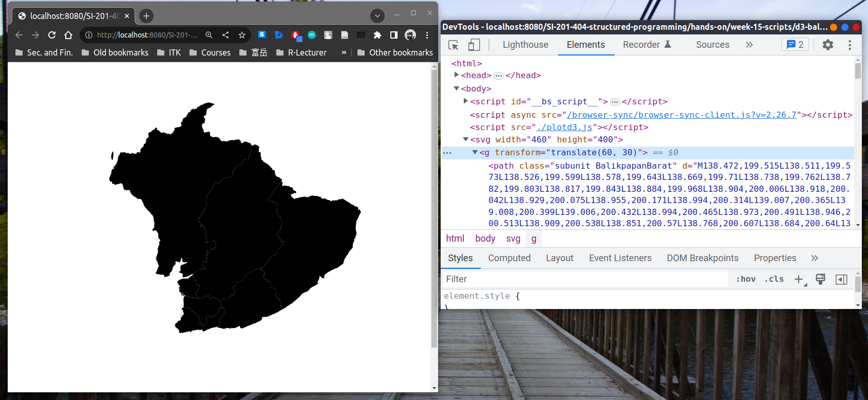Show hidden bookmarks with the chevron

tap(344, 52)
